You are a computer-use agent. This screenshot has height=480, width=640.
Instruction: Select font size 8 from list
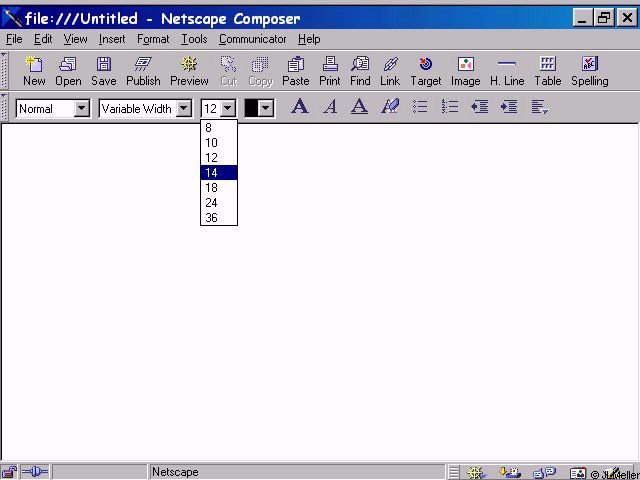(219, 128)
